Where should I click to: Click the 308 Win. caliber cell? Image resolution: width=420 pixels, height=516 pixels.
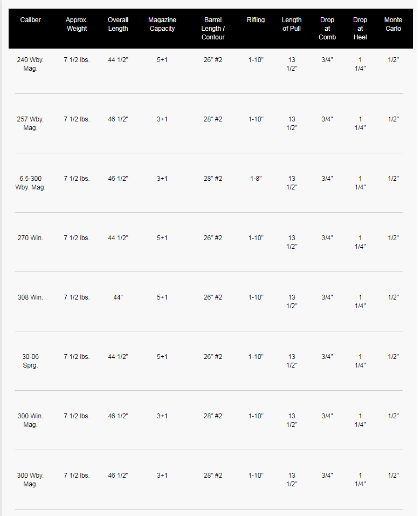pyautogui.click(x=30, y=297)
